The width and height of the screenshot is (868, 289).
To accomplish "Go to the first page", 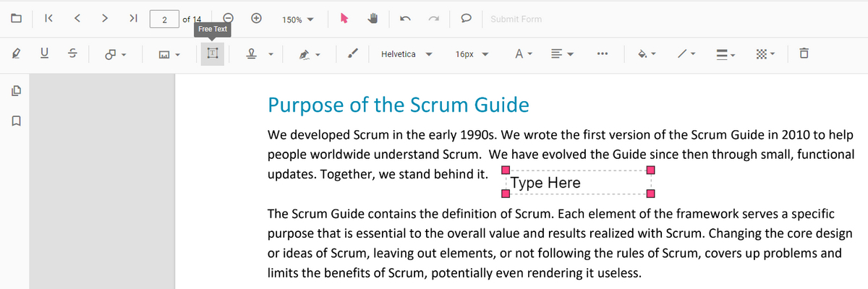I will tap(48, 19).
